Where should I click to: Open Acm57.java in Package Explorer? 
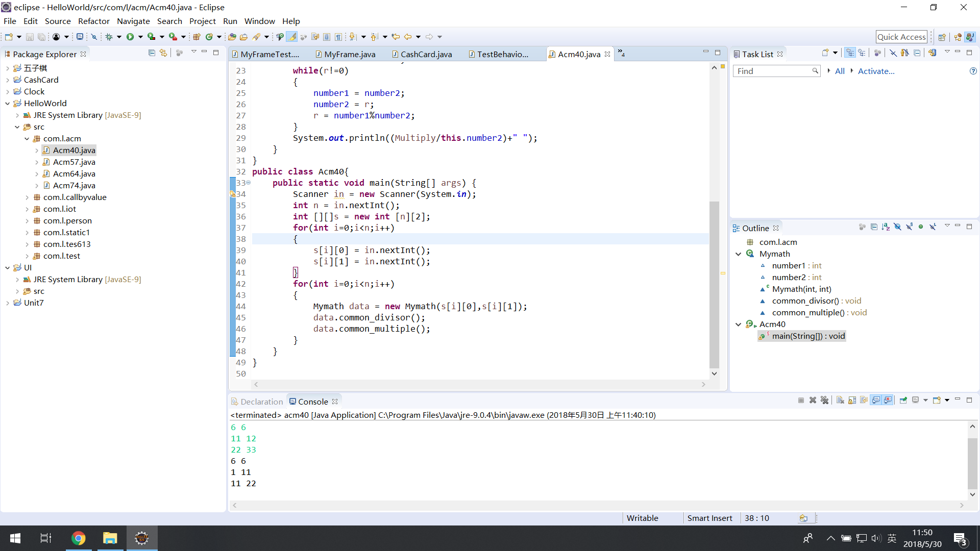(x=74, y=162)
